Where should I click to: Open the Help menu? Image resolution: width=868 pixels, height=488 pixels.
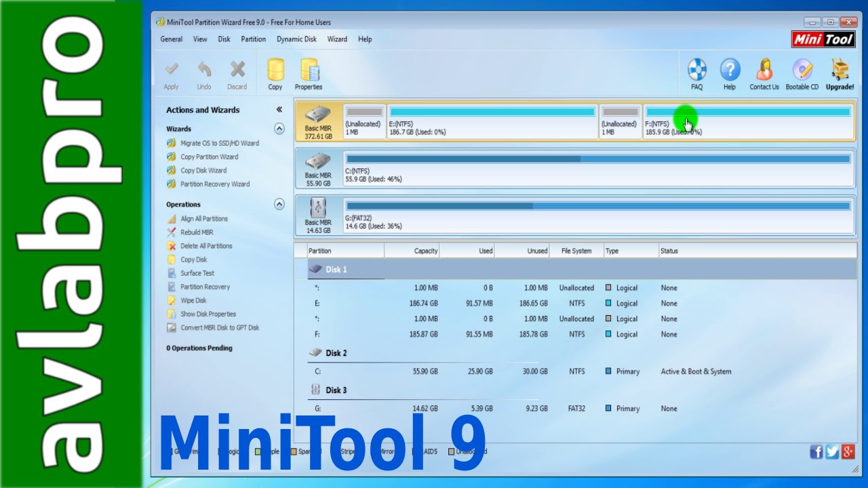(365, 39)
